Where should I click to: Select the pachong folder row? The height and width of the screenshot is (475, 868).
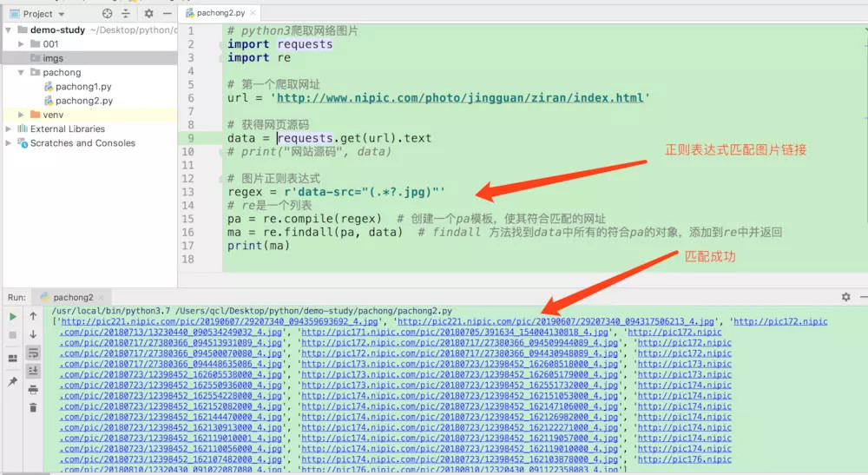(89, 73)
